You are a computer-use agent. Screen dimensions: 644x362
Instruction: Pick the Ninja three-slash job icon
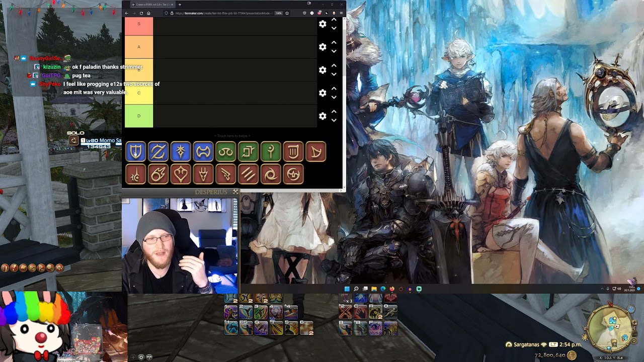pyautogui.click(x=248, y=174)
